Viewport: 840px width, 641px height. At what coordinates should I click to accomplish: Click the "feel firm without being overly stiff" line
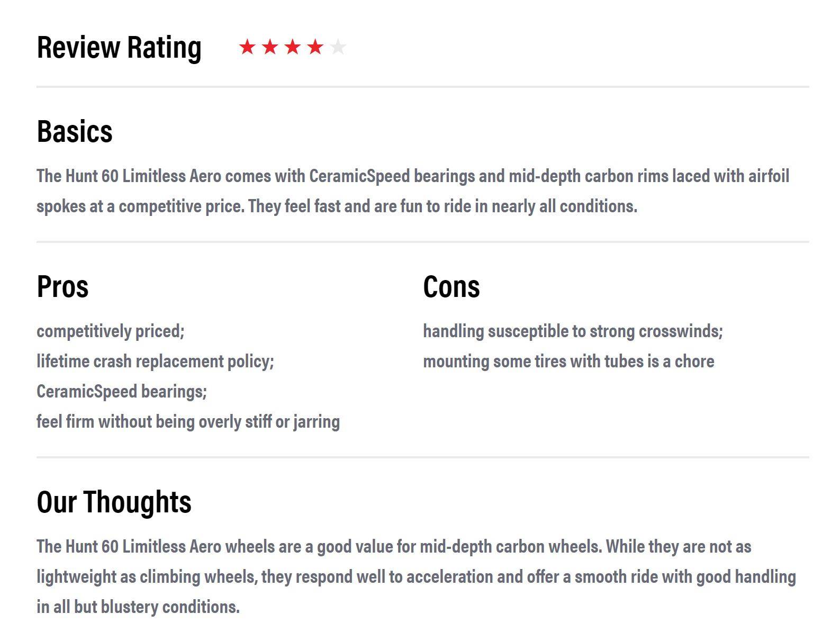point(188,421)
